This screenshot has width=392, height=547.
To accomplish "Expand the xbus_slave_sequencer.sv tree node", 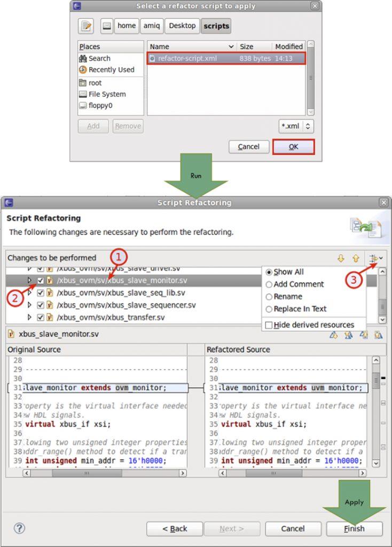I will (x=29, y=305).
